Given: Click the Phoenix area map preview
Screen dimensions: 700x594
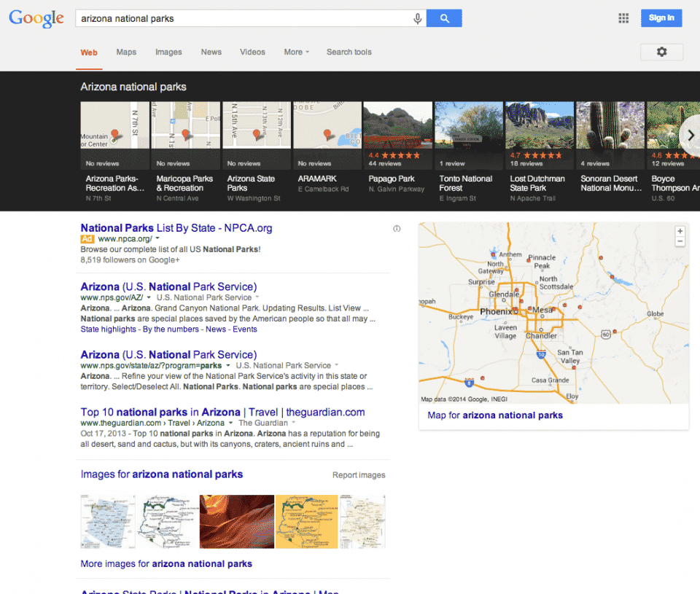Looking at the screenshot, I should (x=553, y=313).
